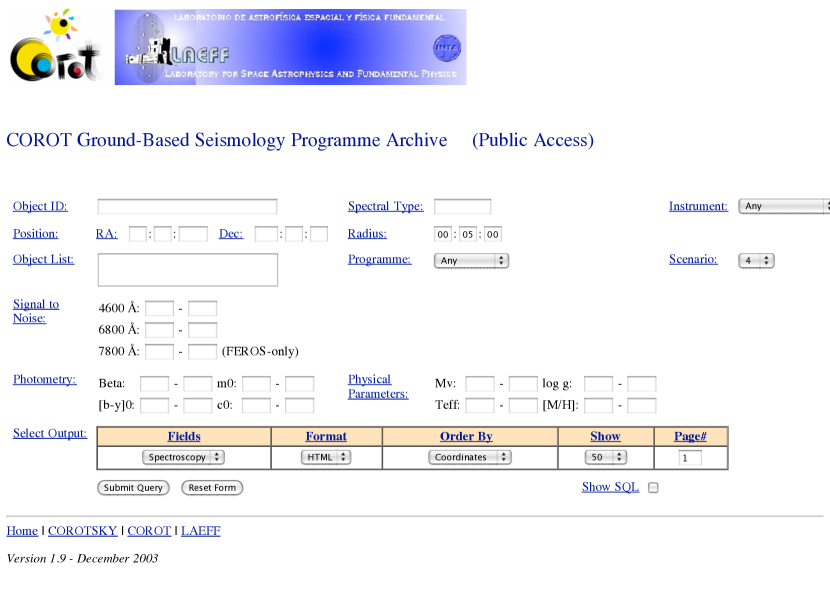The width and height of the screenshot is (830, 616).
Task: Open the Instrument dropdown
Action: [784, 206]
